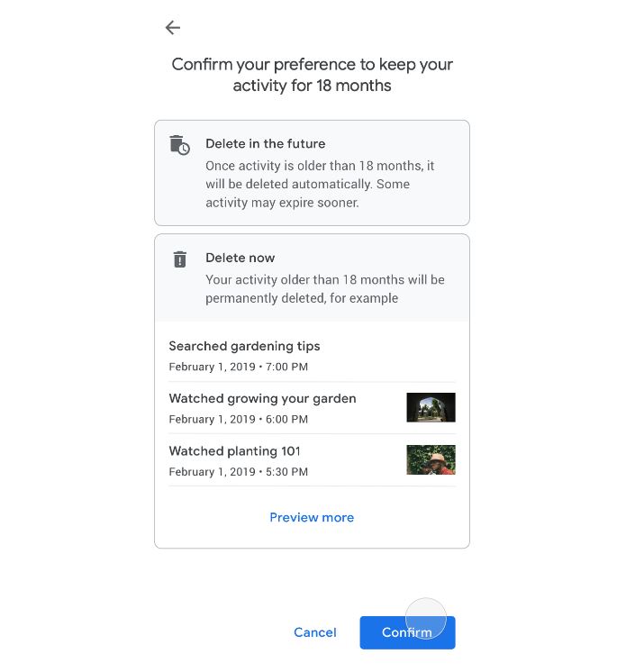Select the Watched growing your garden entry
Viewport: 626px width, 672px height.
pos(262,398)
